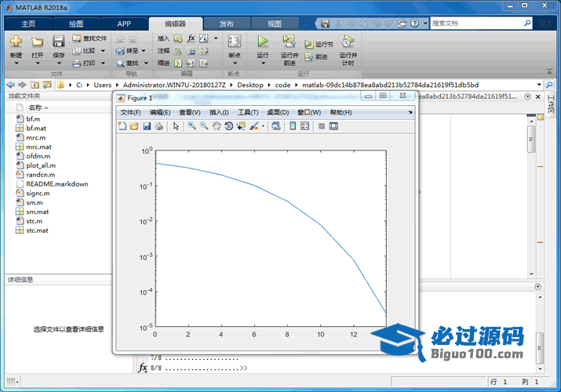Insert a function with the fx icon
This screenshot has height=392, width=561.
[191, 38]
